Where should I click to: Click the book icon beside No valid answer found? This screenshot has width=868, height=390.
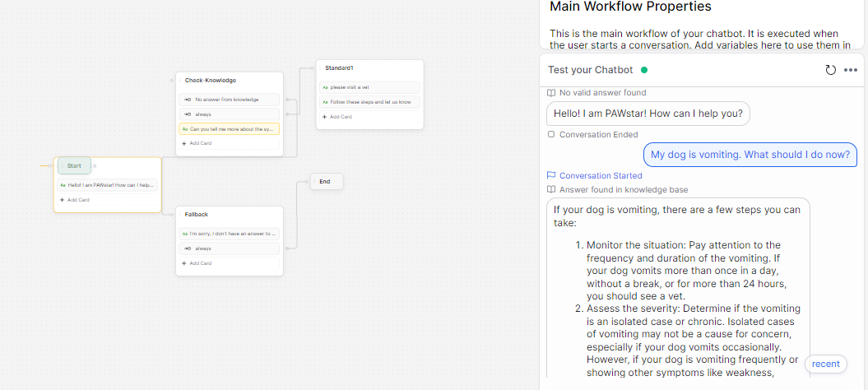click(551, 93)
